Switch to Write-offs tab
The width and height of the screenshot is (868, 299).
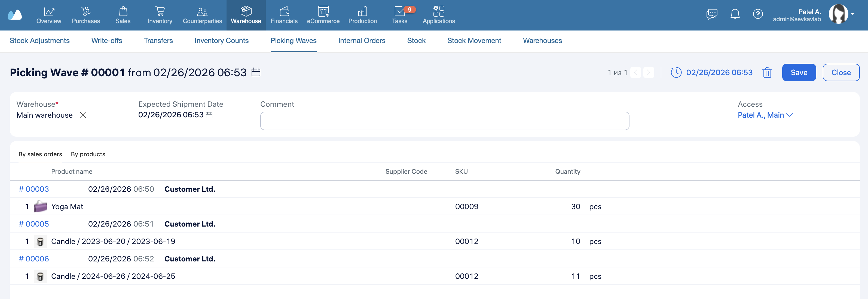[x=107, y=41]
